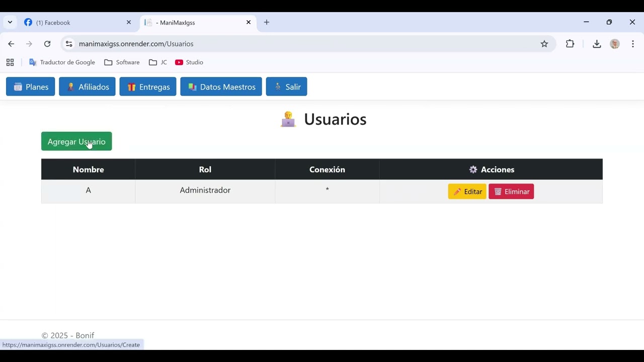The height and width of the screenshot is (362, 644).
Task: Switch to the Facebook tab
Action: 78,22
